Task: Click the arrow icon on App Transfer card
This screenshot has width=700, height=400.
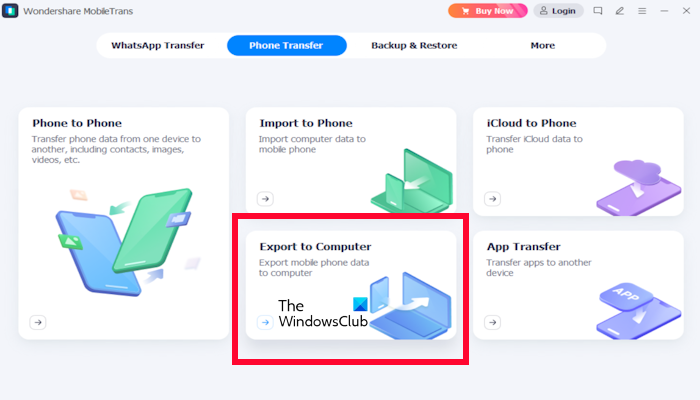Action: click(x=492, y=322)
